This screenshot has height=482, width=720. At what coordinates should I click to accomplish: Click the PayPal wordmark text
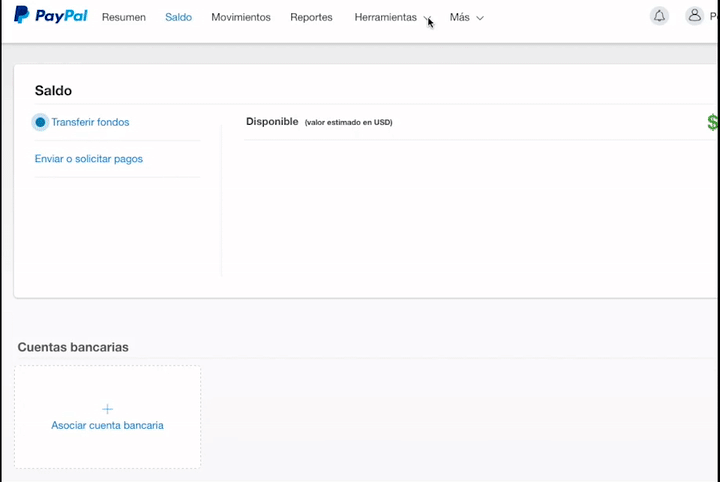pos(61,16)
